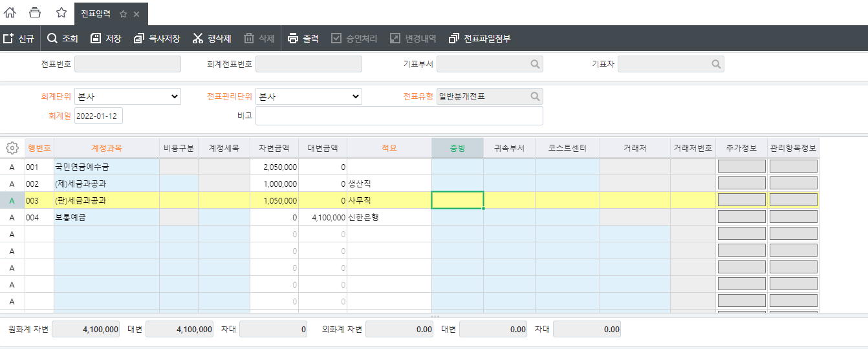Expand the 전표관리단위 dropdown
Screen dimensions: 868x349
coord(309,96)
